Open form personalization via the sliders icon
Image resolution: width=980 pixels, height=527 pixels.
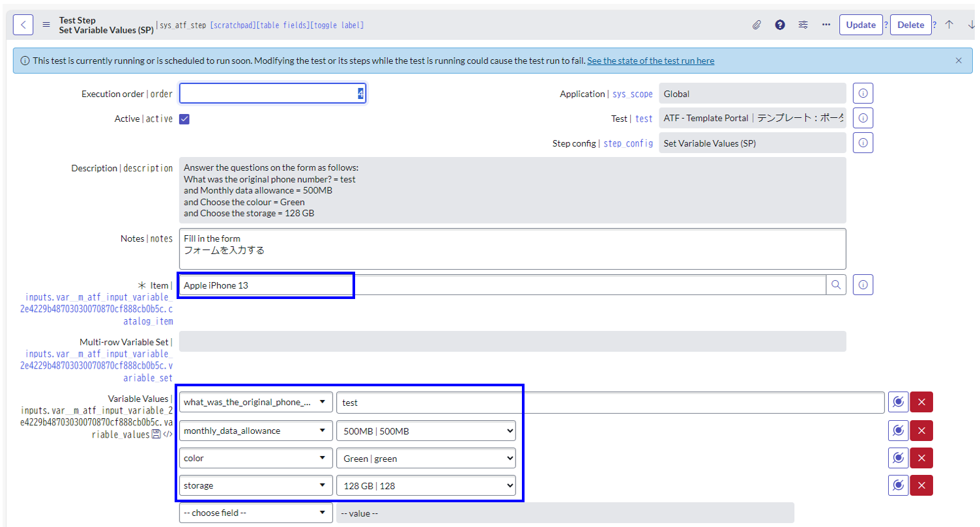[803, 24]
